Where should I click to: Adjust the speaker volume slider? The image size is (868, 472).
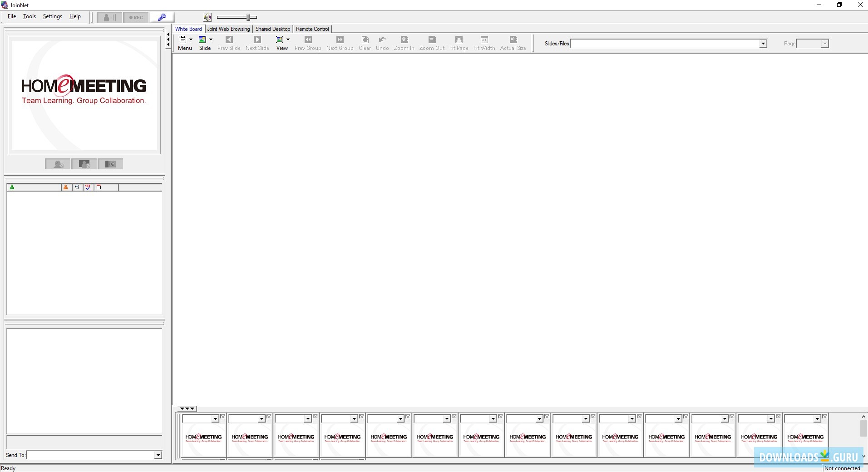[249, 17]
